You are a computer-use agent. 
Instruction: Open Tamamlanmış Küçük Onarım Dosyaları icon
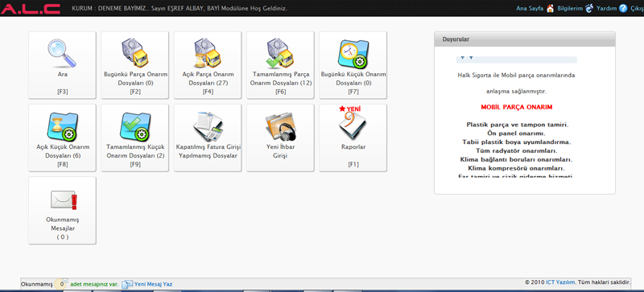[x=134, y=126]
